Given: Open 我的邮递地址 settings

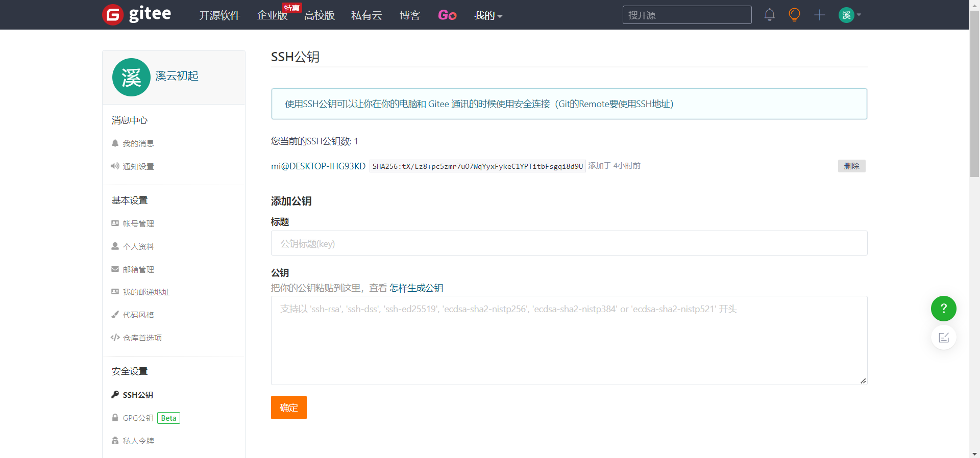Looking at the screenshot, I should [x=146, y=292].
